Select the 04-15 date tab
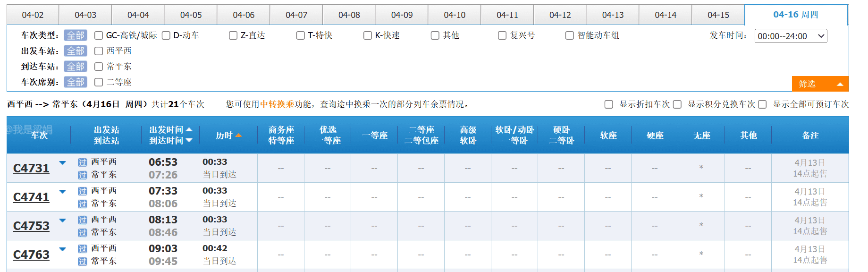This screenshot has width=868, height=272. (718, 15)
